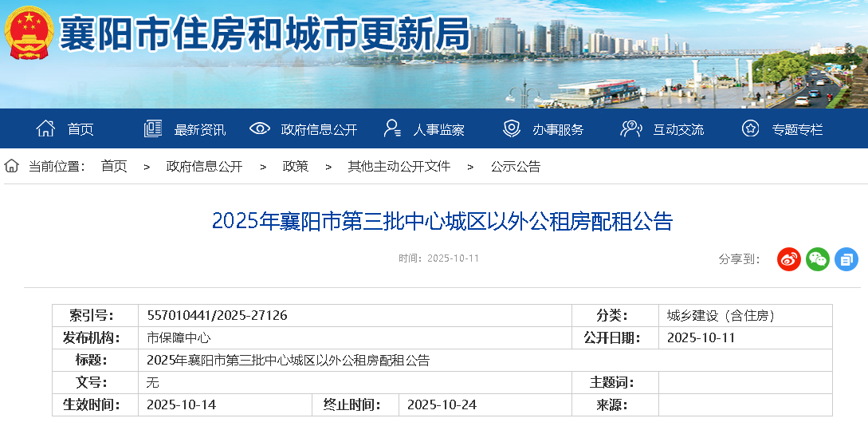Open the 办事服务 menu item
This screenshot has height=430, width=868.
coord(558,129)
